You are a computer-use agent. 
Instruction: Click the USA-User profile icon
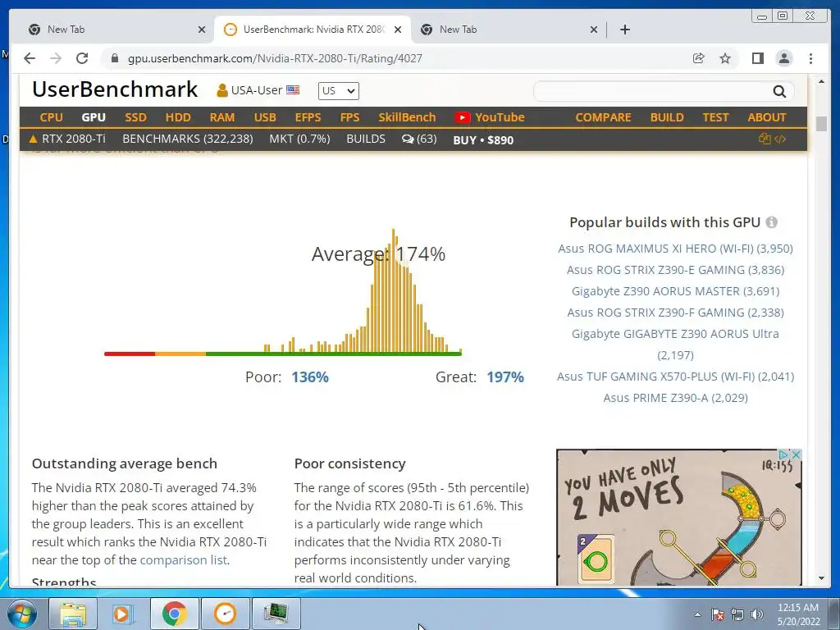pos(221,90)
